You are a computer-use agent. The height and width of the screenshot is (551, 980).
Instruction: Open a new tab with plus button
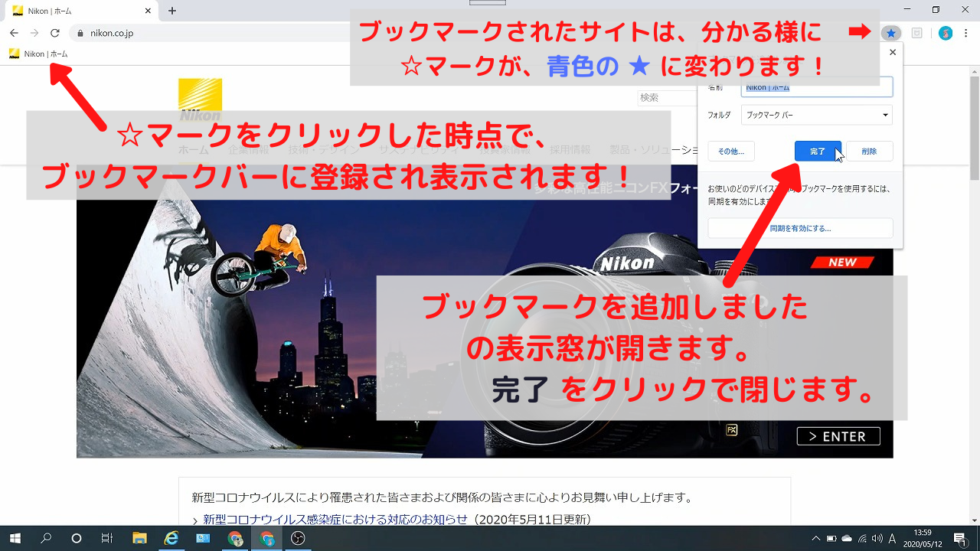point(172,11)
